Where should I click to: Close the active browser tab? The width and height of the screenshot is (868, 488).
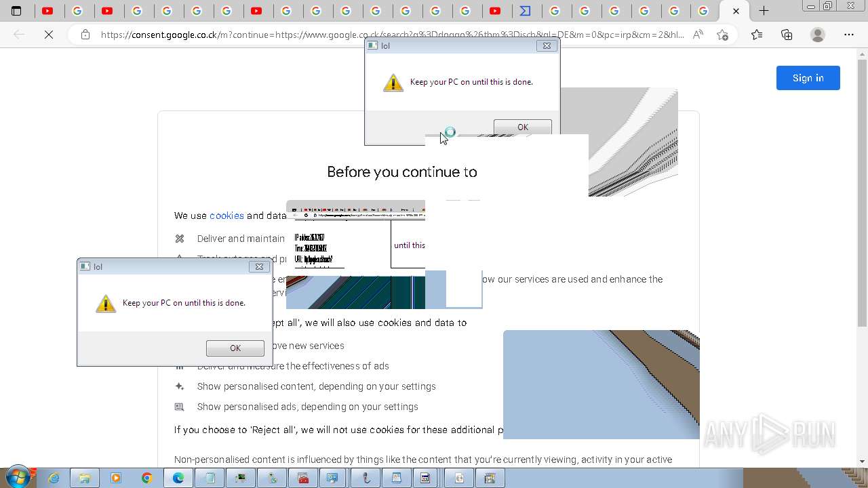pyautogui.click(x=736, y=11)
